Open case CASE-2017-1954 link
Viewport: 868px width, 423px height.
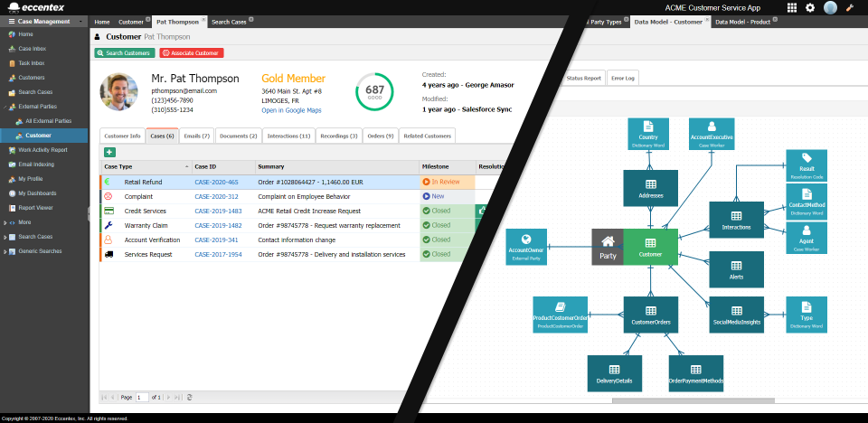[x=218, y=254]
